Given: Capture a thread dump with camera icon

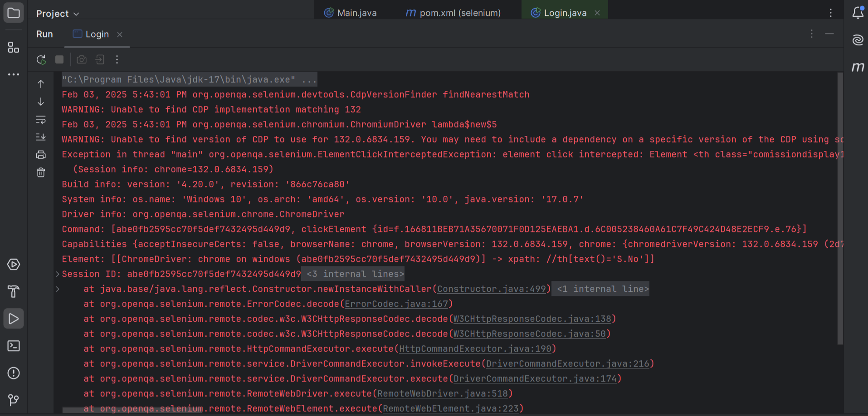Looking at the screenshot, I should point(82,59).
